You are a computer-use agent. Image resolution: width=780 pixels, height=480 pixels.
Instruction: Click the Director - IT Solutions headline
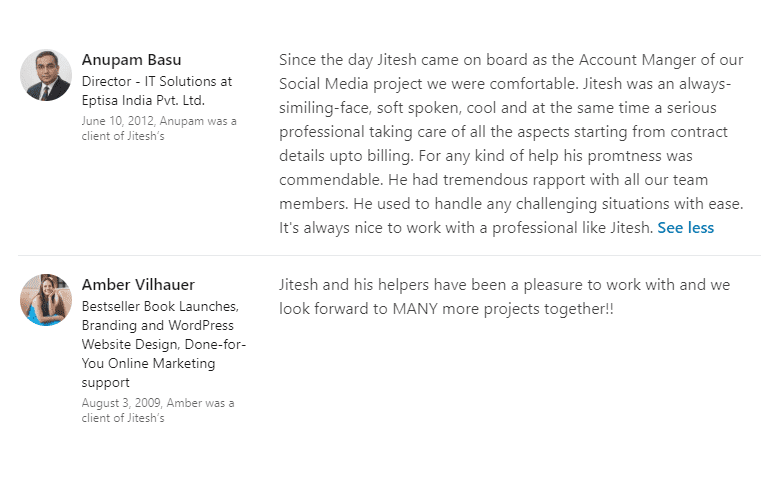point(157,81)
